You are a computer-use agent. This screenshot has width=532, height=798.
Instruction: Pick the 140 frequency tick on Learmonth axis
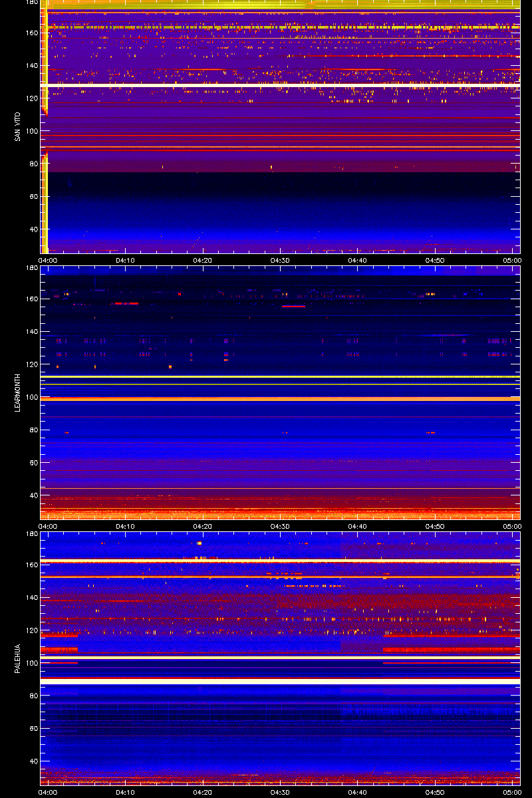pos(32,331)
